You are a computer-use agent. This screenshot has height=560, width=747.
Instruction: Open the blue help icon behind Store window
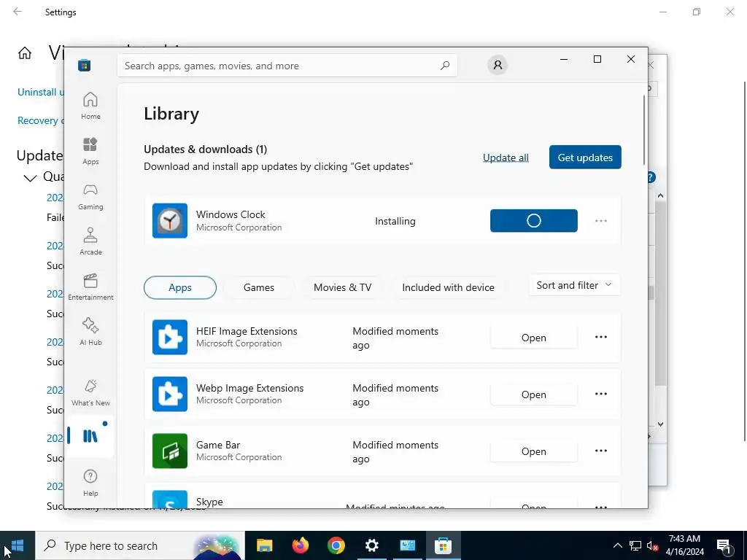click(x=651, y=178)
